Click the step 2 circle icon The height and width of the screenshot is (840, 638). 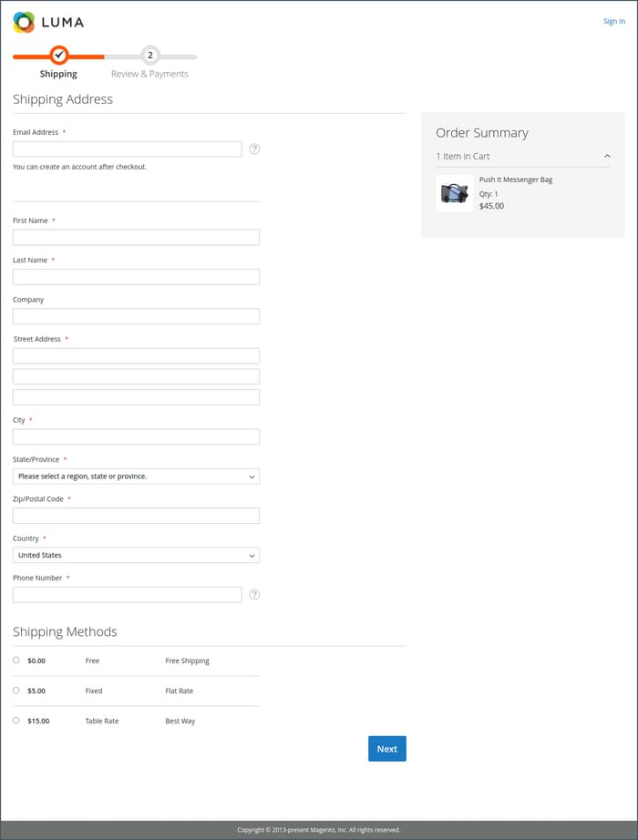[x=150, y=55]
